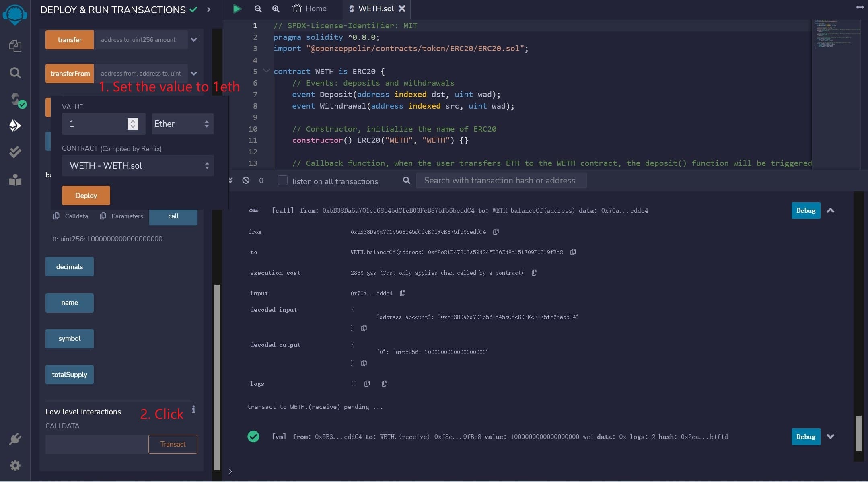This screenshot has height=482, width=868.
Task: Open the WETH - WETH.sol contract dropdown
Action: point(138,166)
